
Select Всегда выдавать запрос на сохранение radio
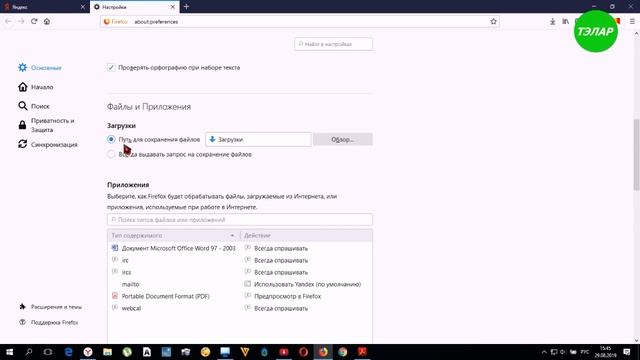point(111,154)
